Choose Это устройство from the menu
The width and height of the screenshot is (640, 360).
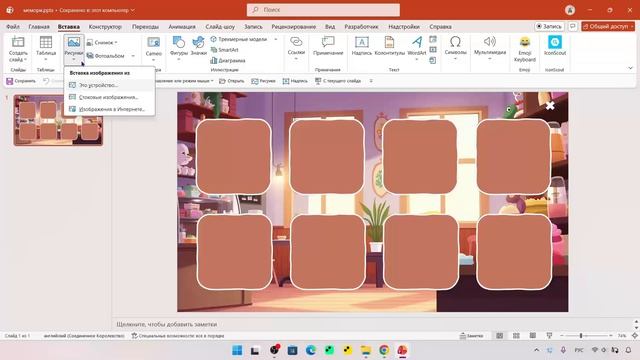point(109,85)
